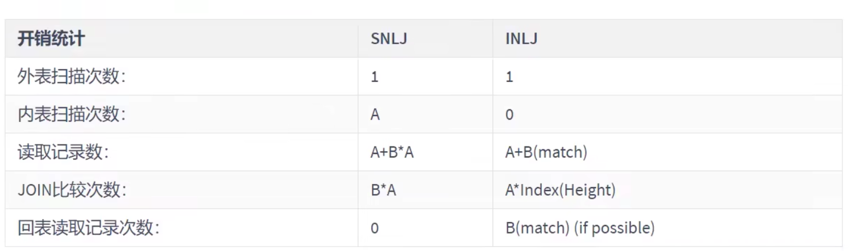Select the SNLJ column header
Screen dimensions: 868x251
(x=387, y=39)
